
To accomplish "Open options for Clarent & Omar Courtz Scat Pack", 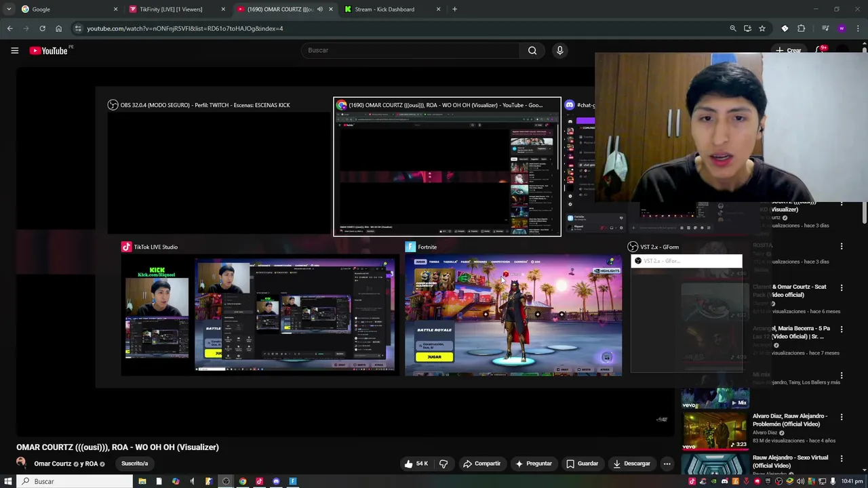I will 842,287.
